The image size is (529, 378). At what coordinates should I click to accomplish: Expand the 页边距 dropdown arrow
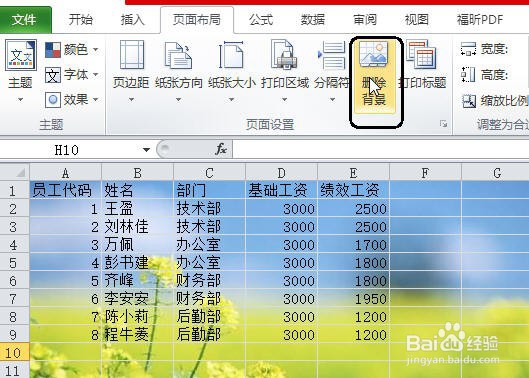[131, 100]
